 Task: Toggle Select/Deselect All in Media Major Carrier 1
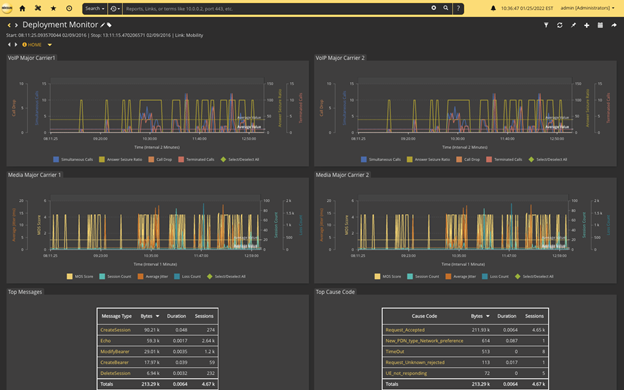(226, 276)
